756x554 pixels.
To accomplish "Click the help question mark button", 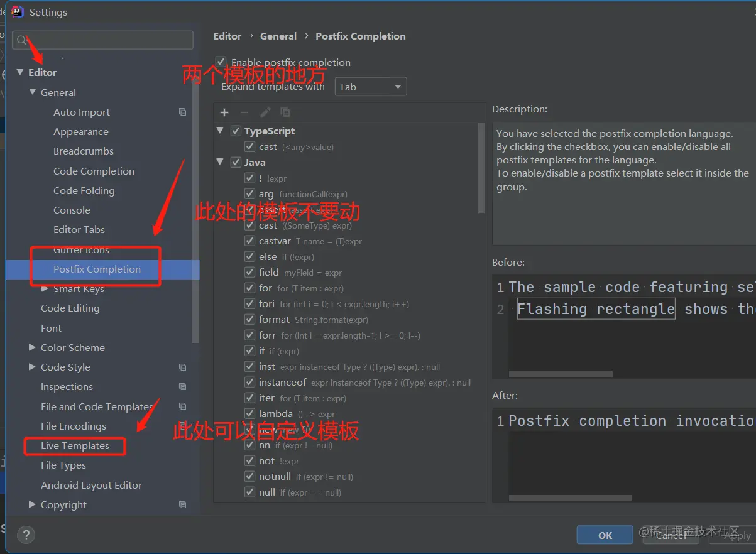I will pos(26,535).
